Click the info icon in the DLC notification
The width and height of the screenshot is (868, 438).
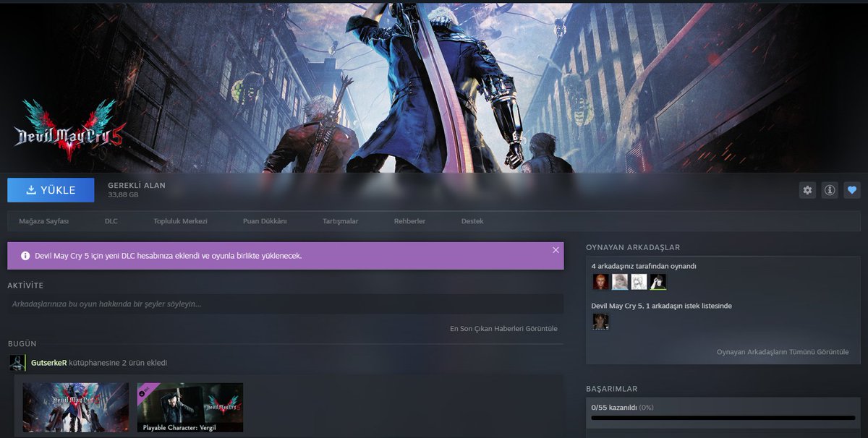[x=25, y=256]
